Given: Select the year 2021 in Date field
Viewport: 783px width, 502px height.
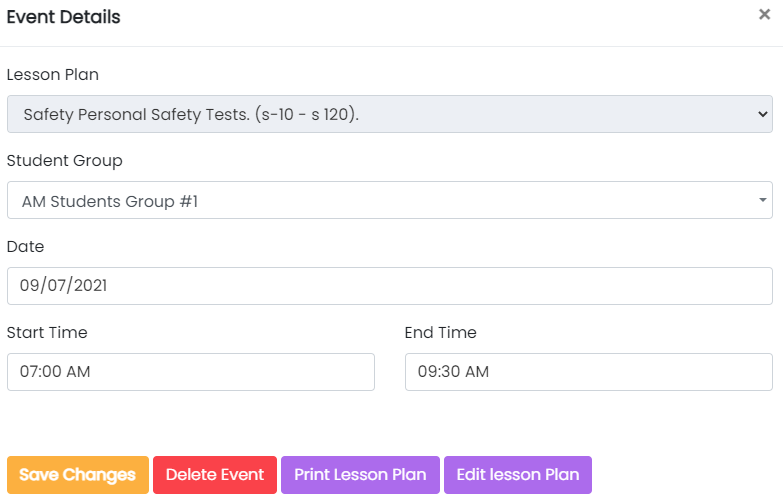Looking at the screenshot, I should [89, 286].
